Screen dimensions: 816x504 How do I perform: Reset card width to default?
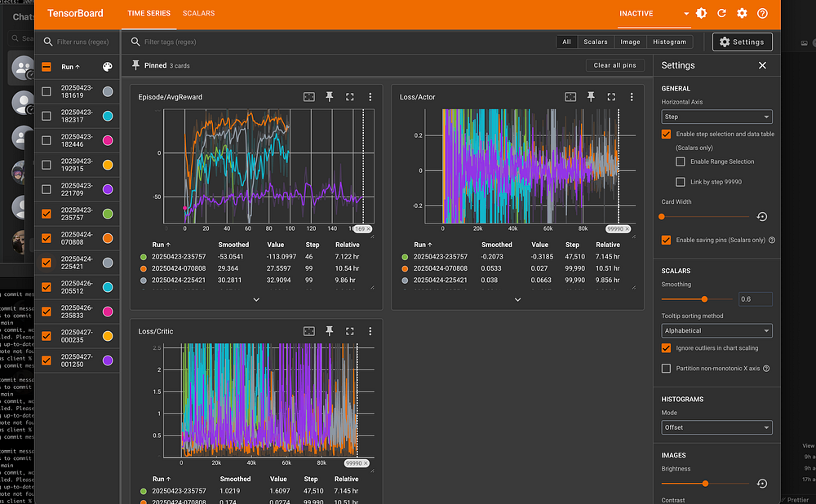761,217
